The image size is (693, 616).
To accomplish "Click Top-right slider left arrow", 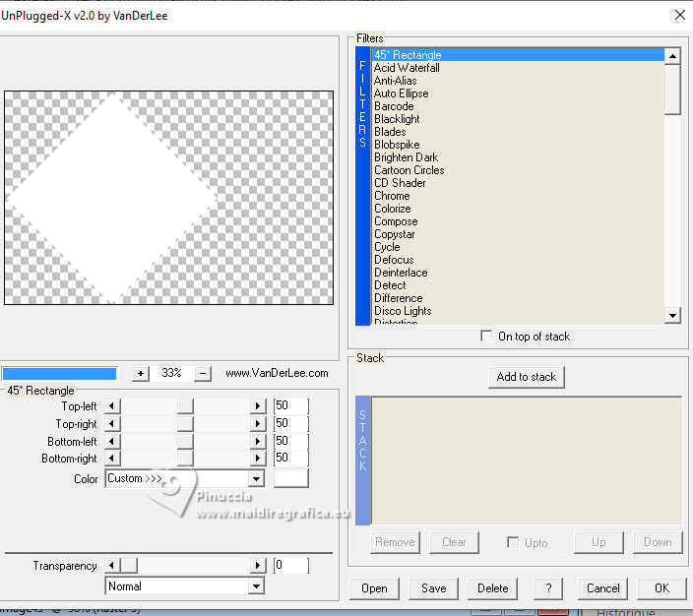I will click(x=112, y=424).
